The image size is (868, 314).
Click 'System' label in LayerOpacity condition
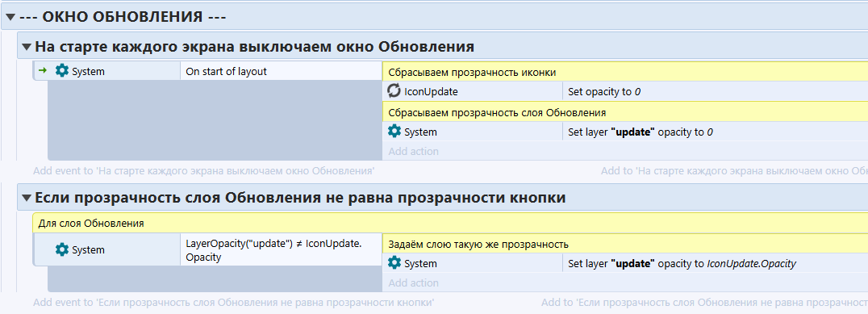click(88, 250)
